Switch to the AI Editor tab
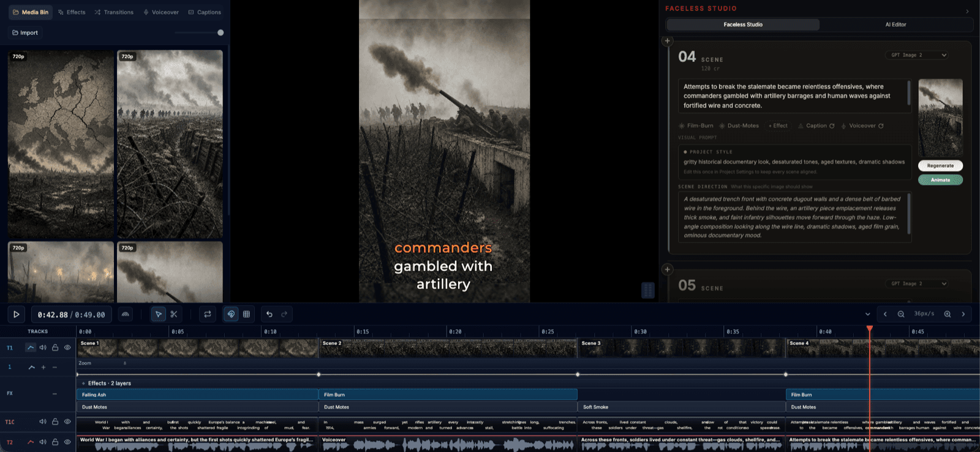This screenshot has height=452, width=980. coord(895,24)
